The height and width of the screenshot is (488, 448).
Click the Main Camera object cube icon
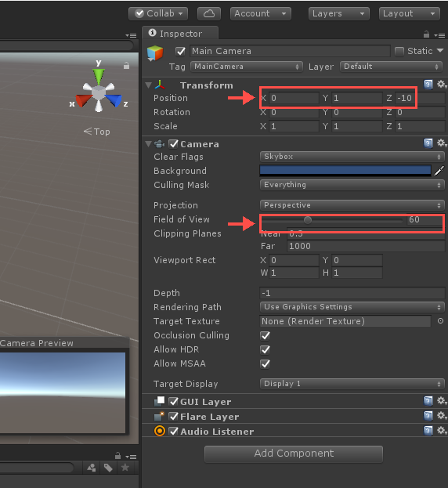tap(155, 53)
